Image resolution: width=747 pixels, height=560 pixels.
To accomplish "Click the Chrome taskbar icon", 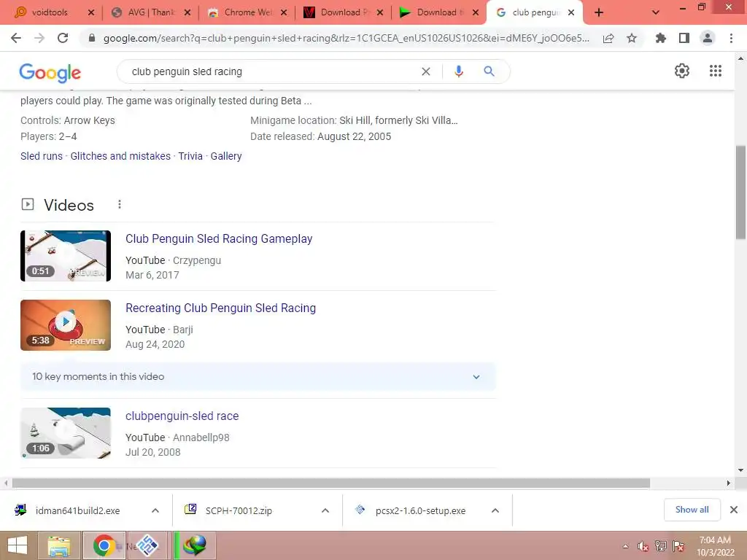I will pyautogui.click(x=104, y=545).
